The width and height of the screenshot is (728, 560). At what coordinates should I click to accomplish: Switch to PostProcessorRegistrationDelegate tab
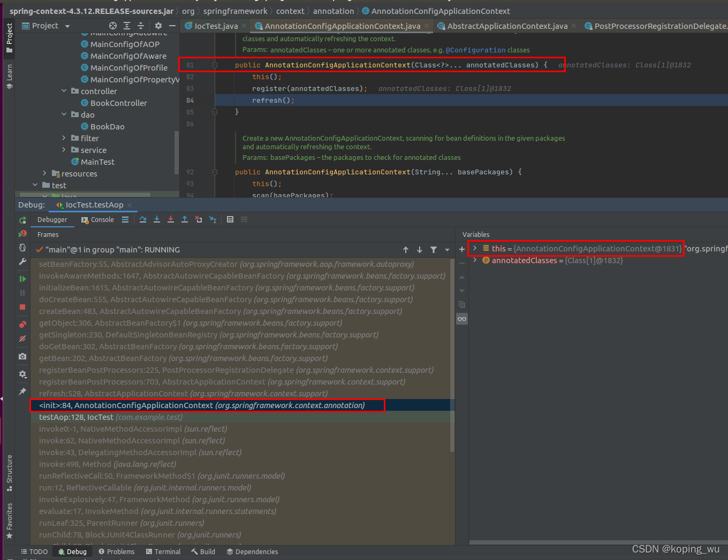click(655, 26)
